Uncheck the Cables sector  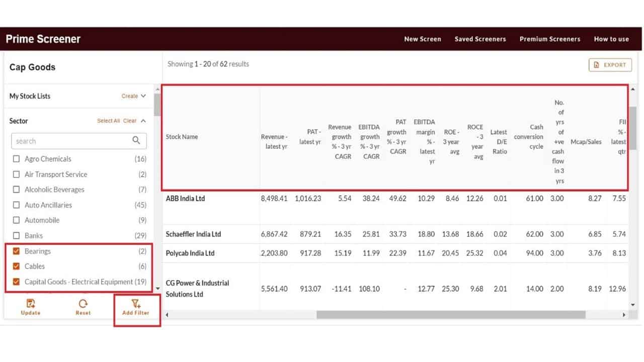[x=16, y=266]
